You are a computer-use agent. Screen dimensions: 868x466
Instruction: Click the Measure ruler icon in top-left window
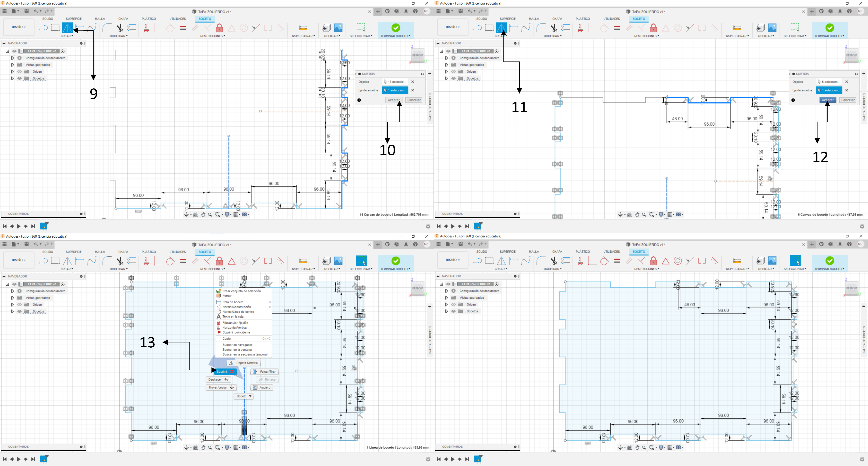tap(303, 28)
